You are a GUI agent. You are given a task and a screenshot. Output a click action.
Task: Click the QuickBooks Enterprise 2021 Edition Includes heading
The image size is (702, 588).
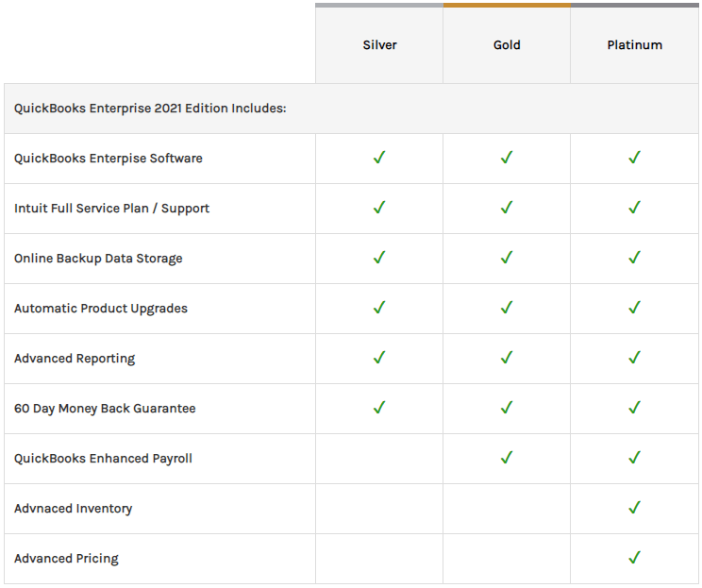150,109
